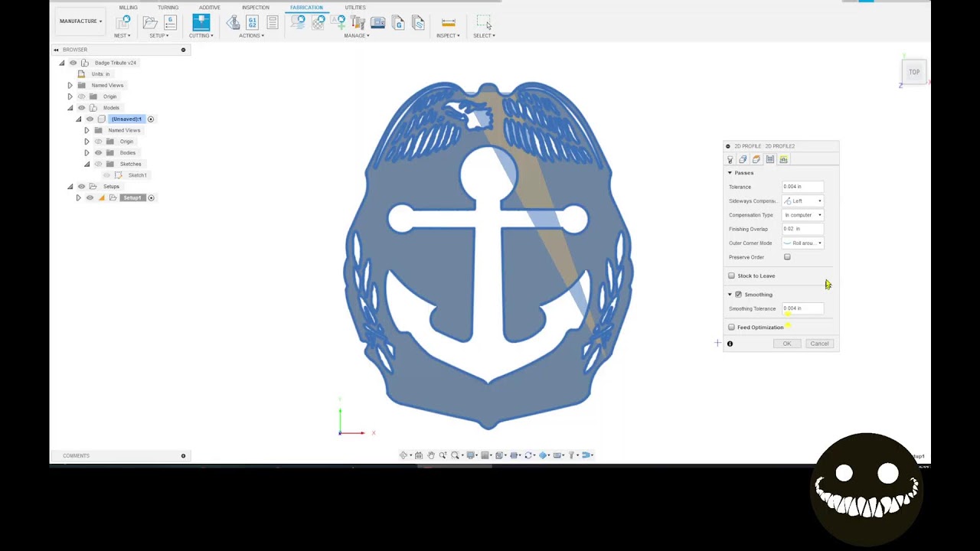The height and width of the screenshot is (551, 980).
Task: Click the Nest tool icon
Action: coord(122,21)
